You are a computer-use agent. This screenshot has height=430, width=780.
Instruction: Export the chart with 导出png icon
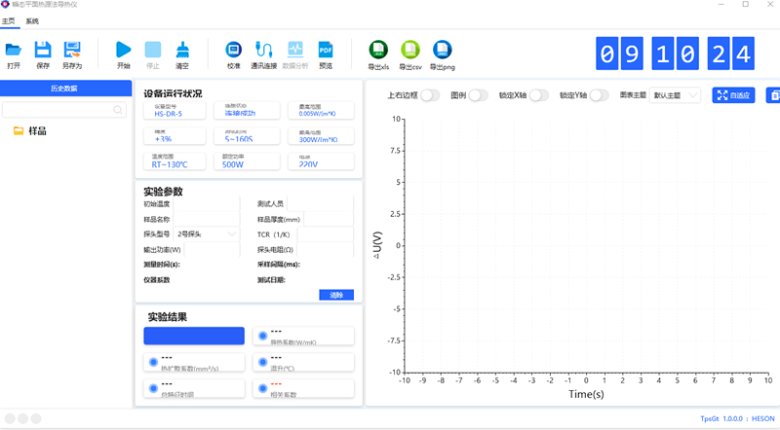(x=441, y=50)
